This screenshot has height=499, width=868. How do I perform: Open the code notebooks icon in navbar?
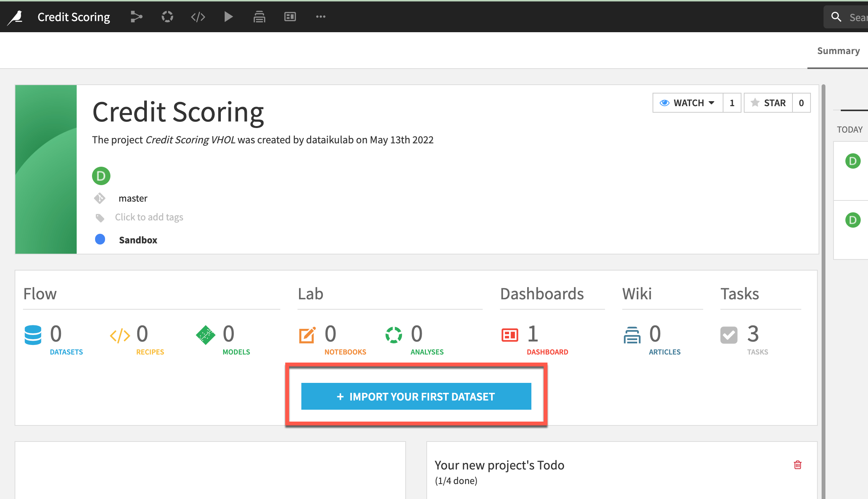click(198, 17)
